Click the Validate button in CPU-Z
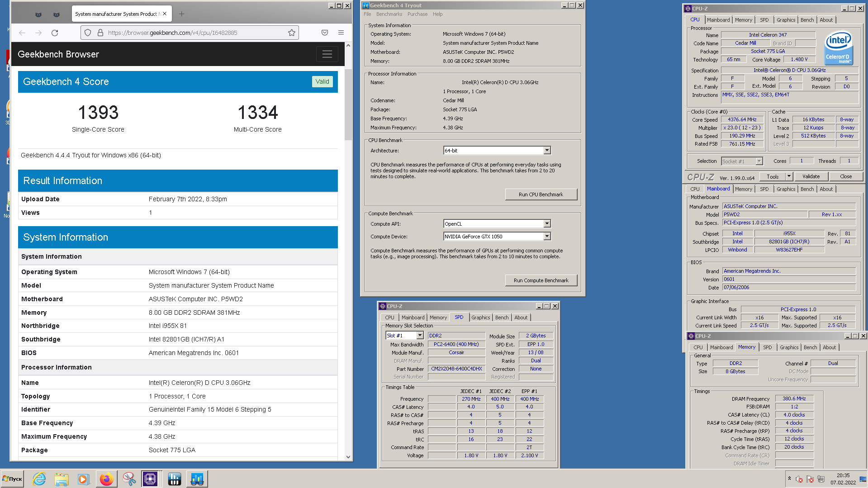 point(811,176)
